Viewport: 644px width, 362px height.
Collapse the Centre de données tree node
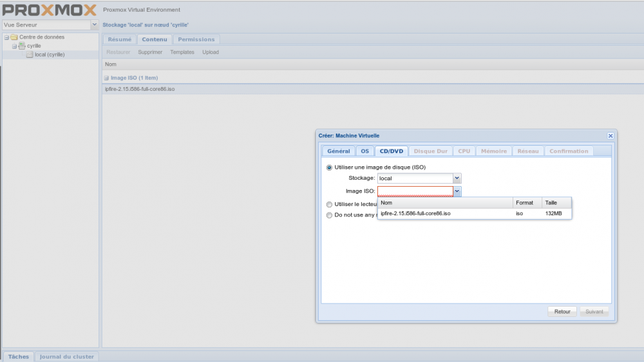click(x=6, y=37)
